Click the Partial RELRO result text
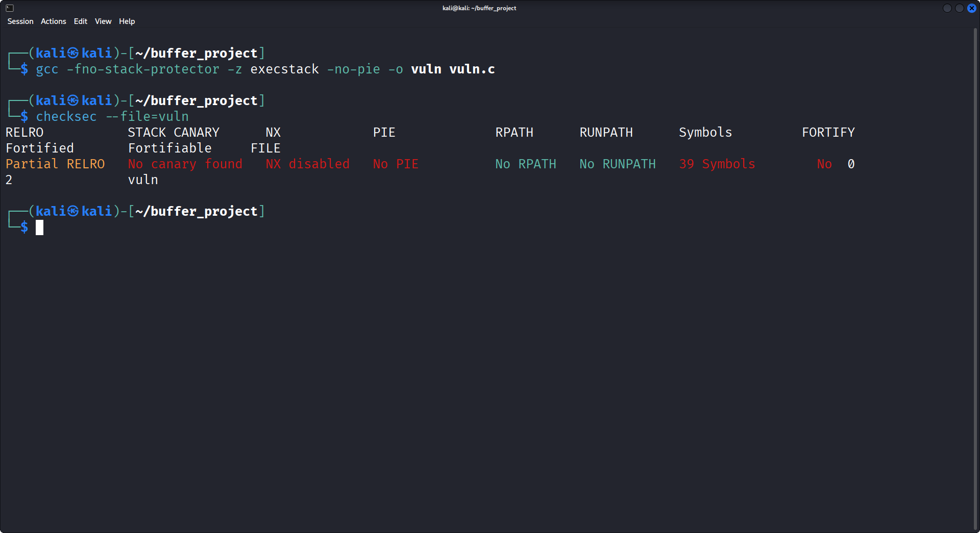 [x=55, y=164]
